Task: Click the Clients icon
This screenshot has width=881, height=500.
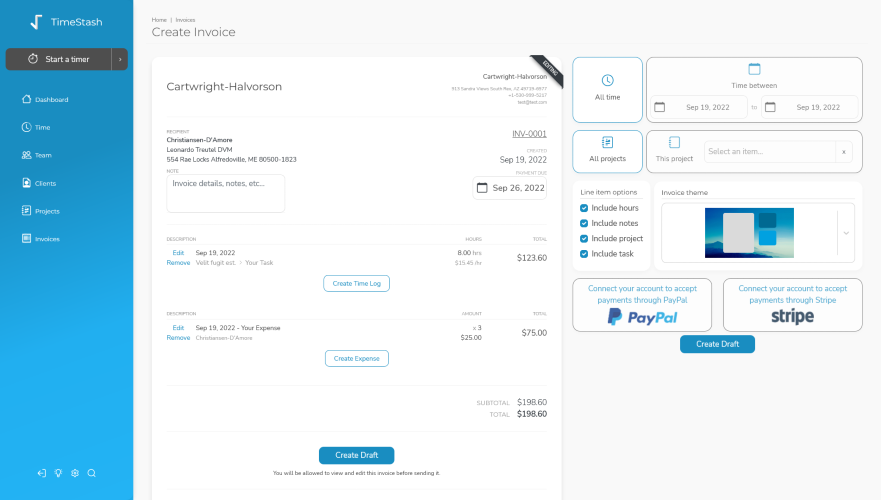Action: point(26,183)
